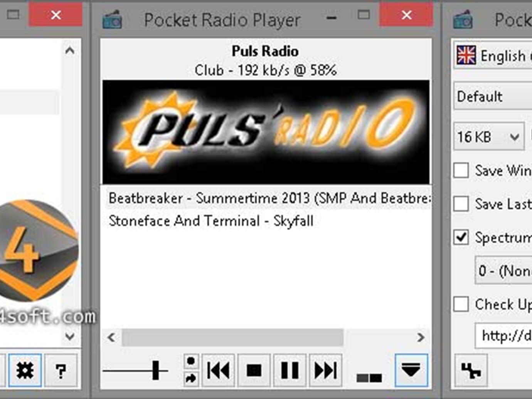The width and height of the screenshot is (532, 399).
Task: Click the small curved arrow button below record
Action: pyautogui.click(x=191, y=379)
